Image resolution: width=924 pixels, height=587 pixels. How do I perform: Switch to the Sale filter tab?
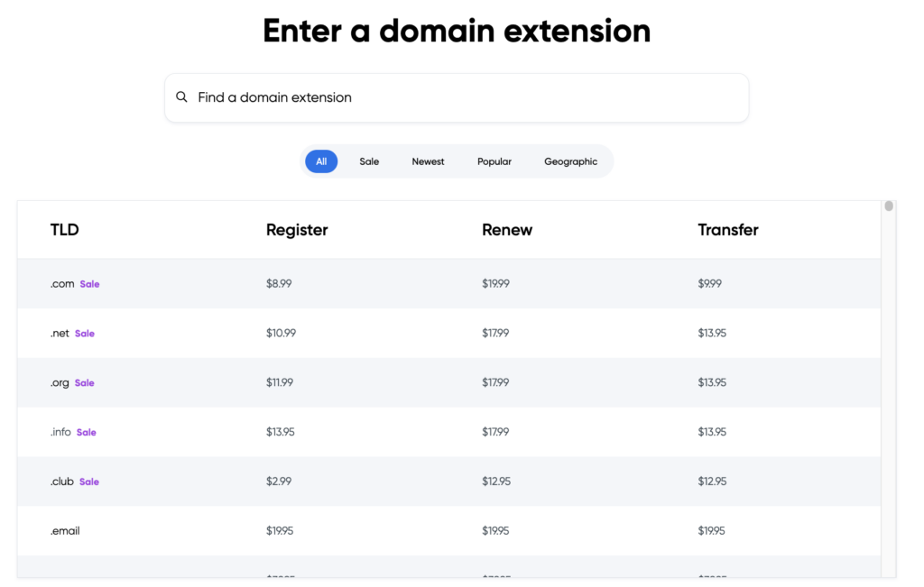point(369,161)
